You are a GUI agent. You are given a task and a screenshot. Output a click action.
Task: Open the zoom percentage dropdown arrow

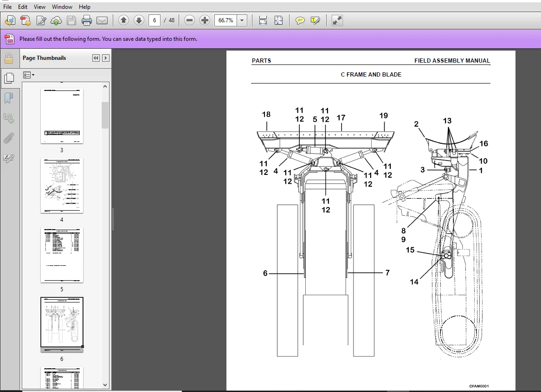[242, 20]
